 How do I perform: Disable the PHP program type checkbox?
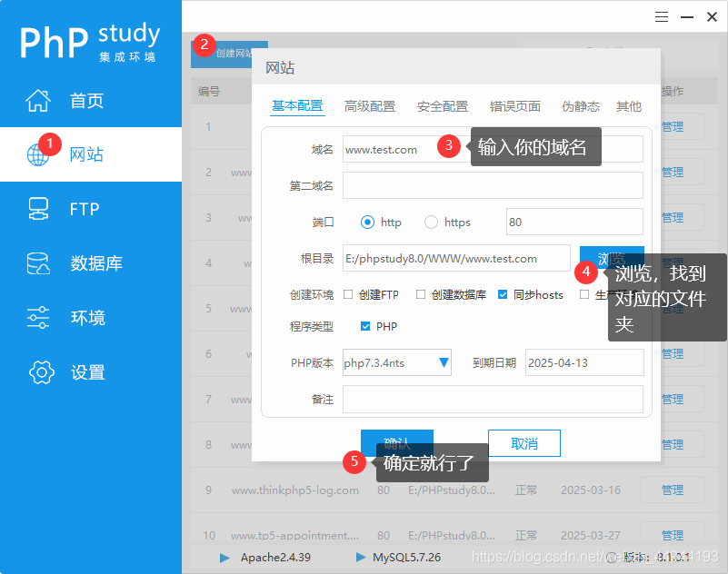(363, 326)
